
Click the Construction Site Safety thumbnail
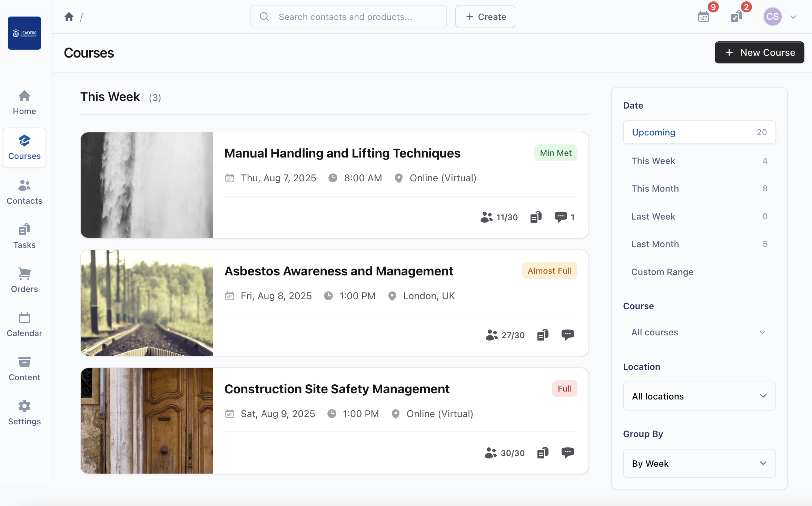pos(147,421)
